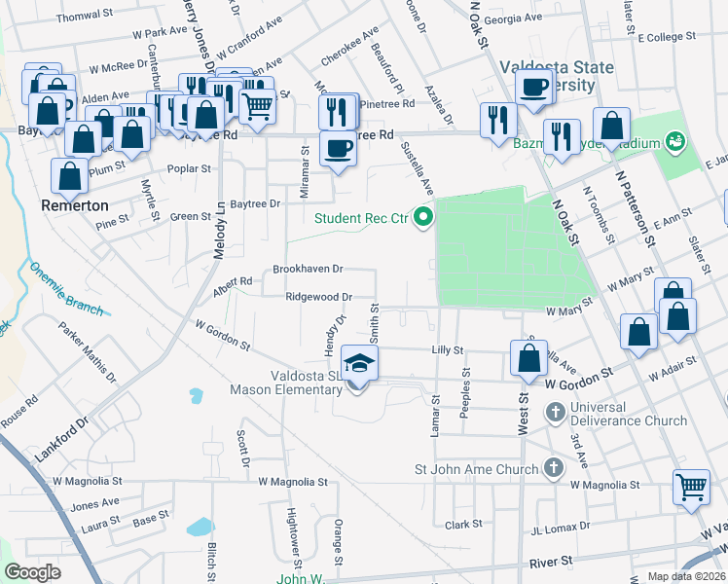This screenshot has height=584, width=728.
Task: Select the Peeples St label
Action: click(465, 392)
